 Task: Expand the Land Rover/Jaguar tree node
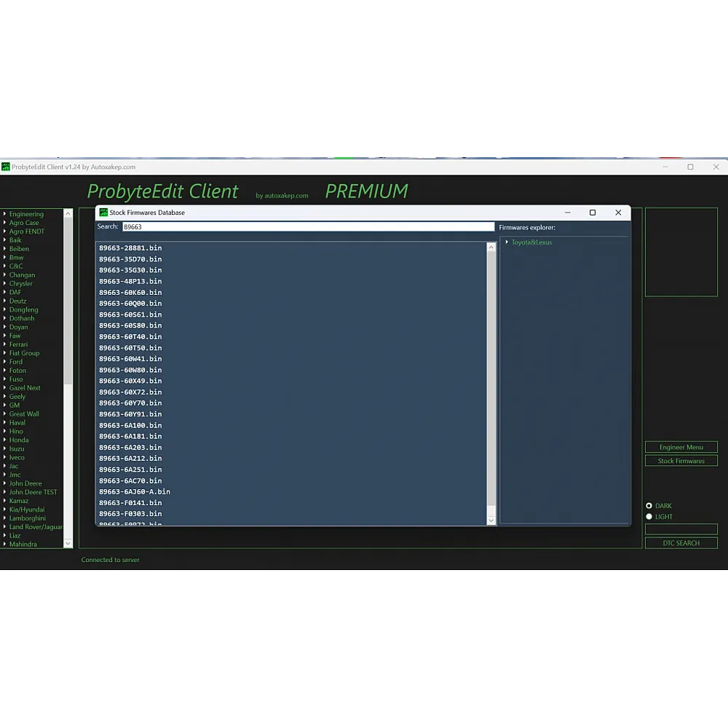tap(4, 527)
